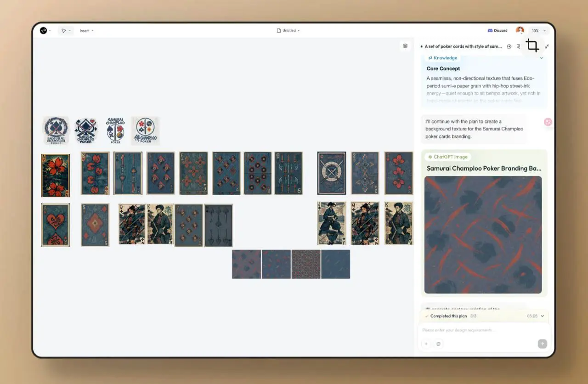Click the large crop tool icon
588x384 pixels.
click(532, 45)
